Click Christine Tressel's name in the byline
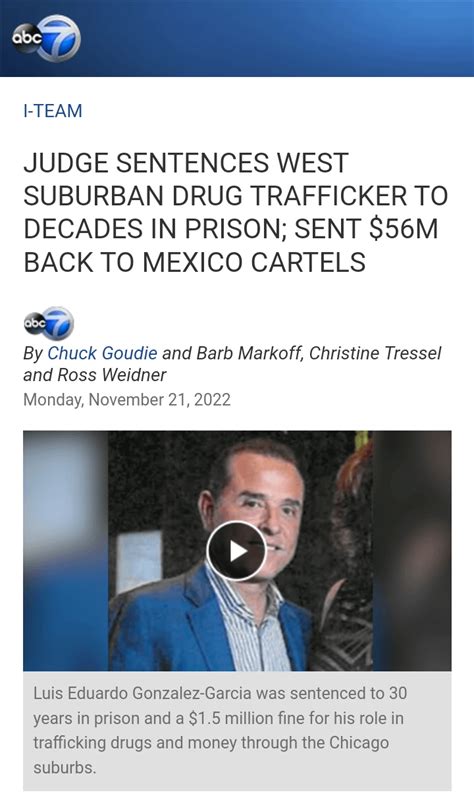 point(375,353)
